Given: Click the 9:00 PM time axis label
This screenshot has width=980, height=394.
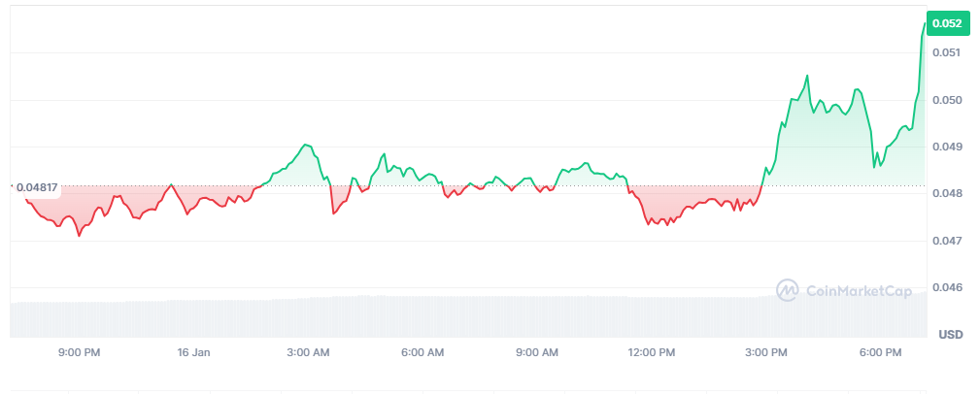Looking at the screenshot, I should click(79, 352).
